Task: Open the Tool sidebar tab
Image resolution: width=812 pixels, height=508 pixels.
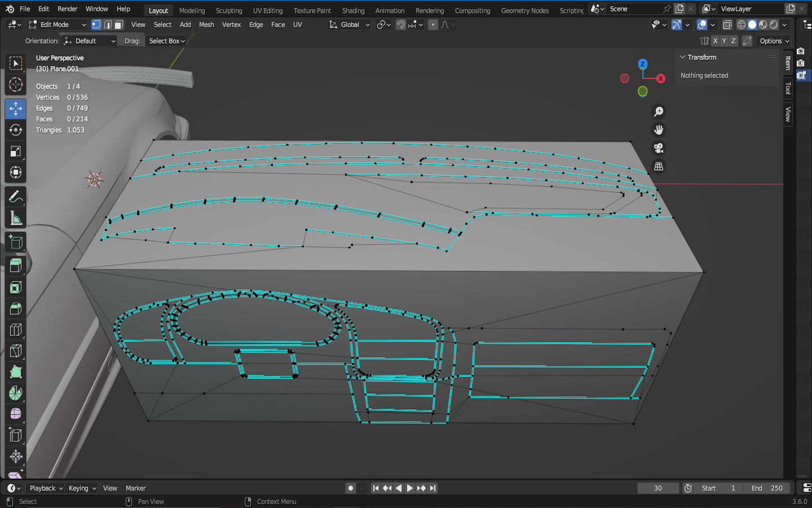Action: tap(788, 89)
